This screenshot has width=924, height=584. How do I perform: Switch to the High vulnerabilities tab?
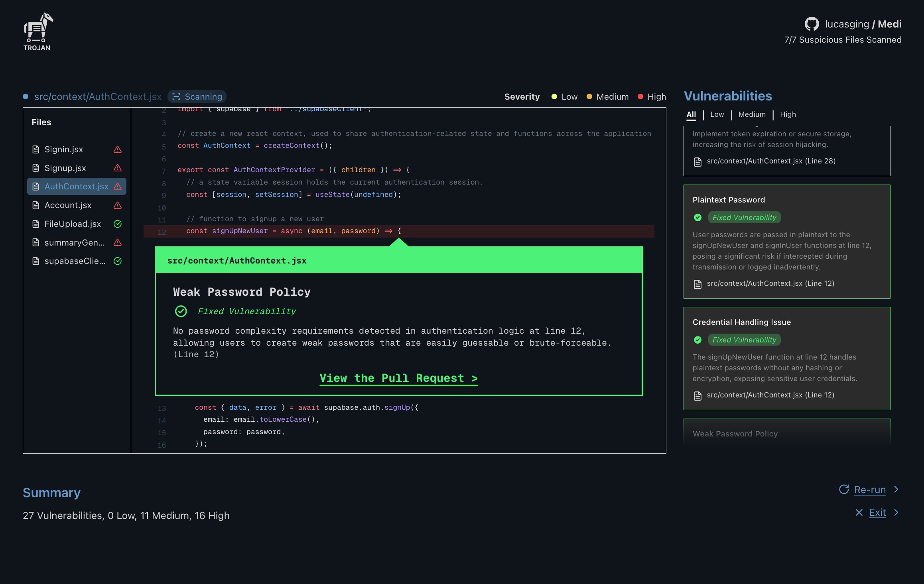pyautogui.click(x=788, y=114)
